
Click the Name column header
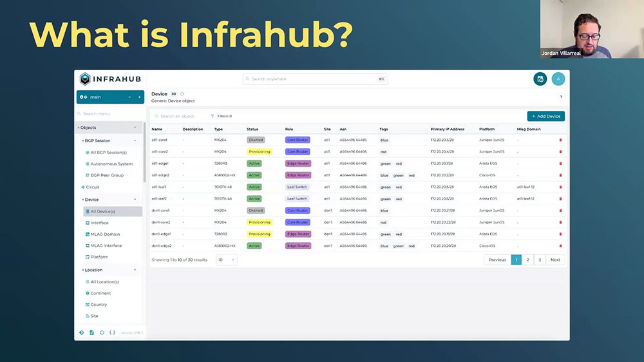point(157,129)
